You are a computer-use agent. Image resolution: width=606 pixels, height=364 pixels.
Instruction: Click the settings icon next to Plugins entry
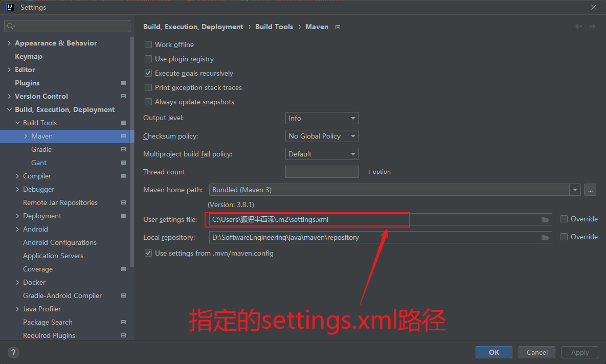123,83
